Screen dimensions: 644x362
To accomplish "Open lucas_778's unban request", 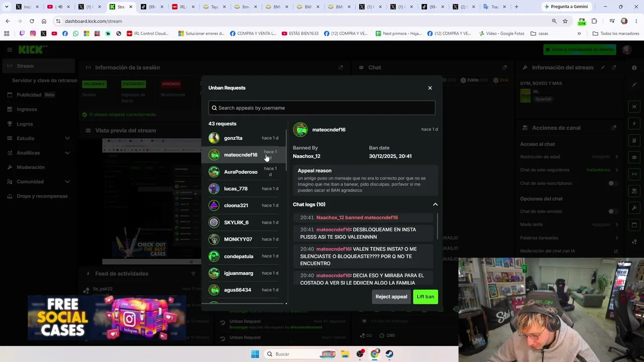I will [x=244, y=189].
